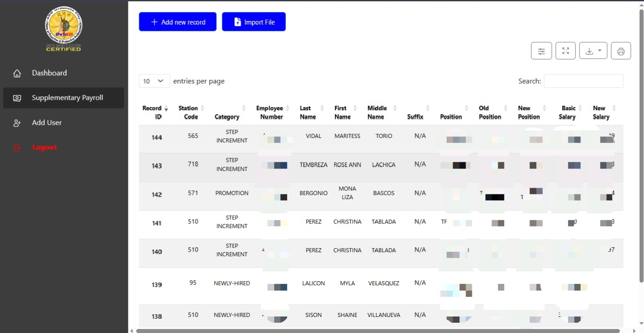This screenshot has height=333, width=644.
Task: Select last name VIDAL cell
Action: coord(314,136)
